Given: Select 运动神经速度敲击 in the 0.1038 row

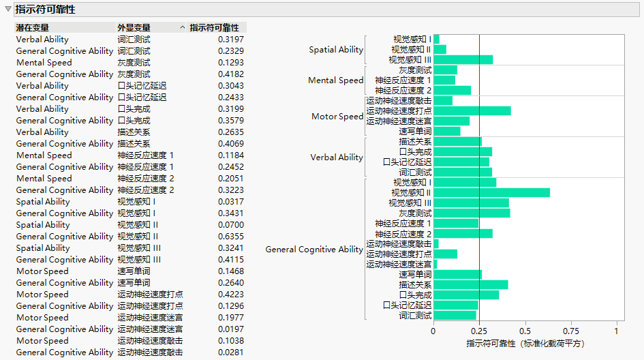Looking at the screenshot, I should click(150, 341).
